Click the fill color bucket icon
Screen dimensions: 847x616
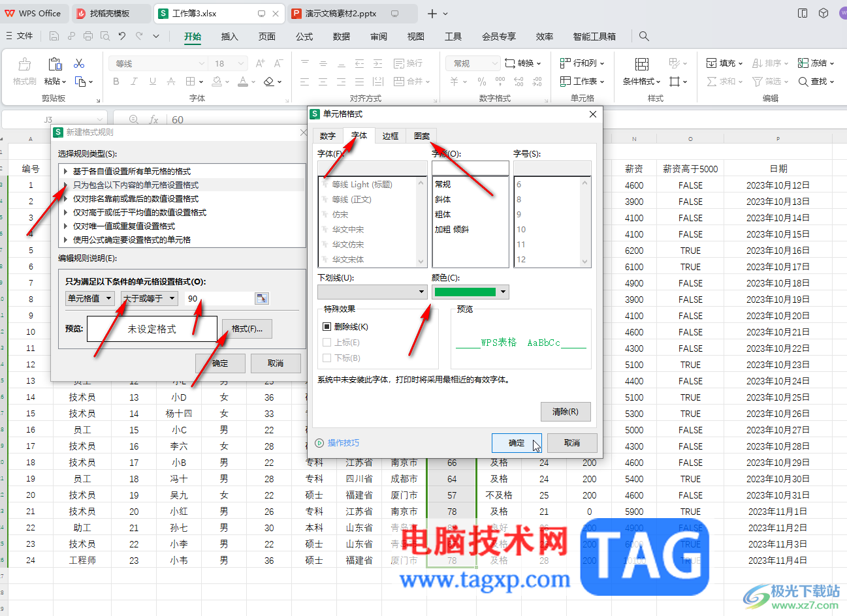(x=218, y=82)
